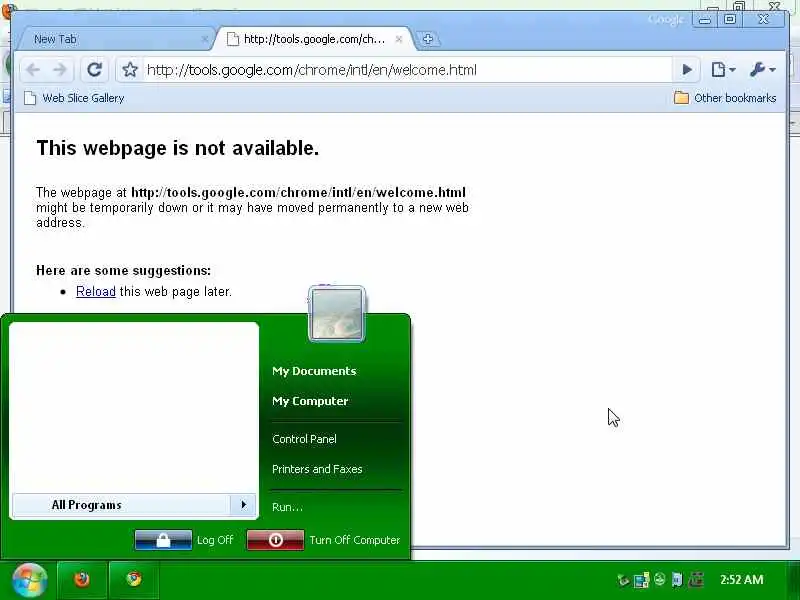Open Control Panel from Start menu
The image size is (800, 600).
coord(305,439)
